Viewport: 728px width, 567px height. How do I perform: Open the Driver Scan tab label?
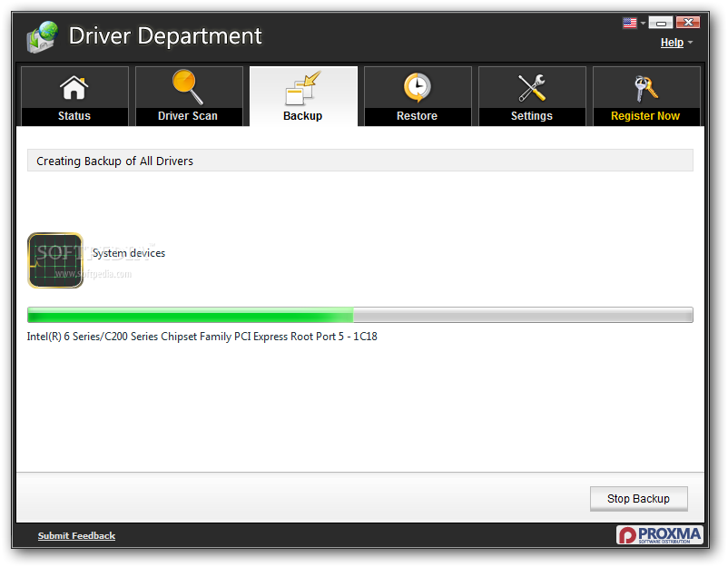(x=188, y=116)
